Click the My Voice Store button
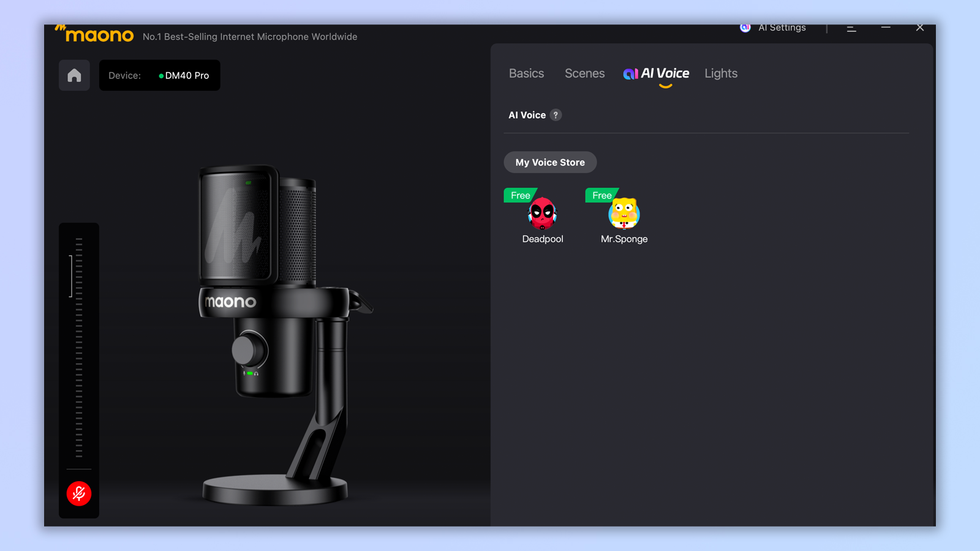 pos(549,162)
